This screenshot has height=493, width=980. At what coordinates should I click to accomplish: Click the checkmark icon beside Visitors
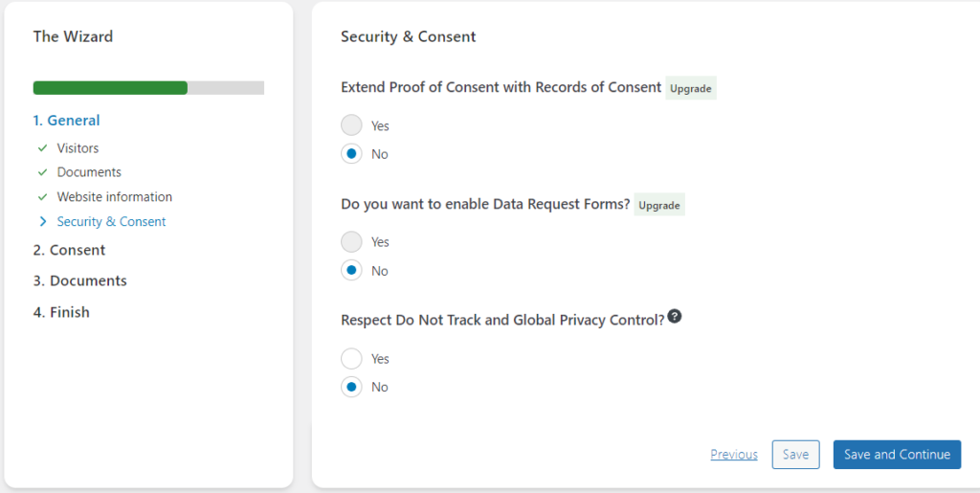pyautogui.click(x=42, y=148)
